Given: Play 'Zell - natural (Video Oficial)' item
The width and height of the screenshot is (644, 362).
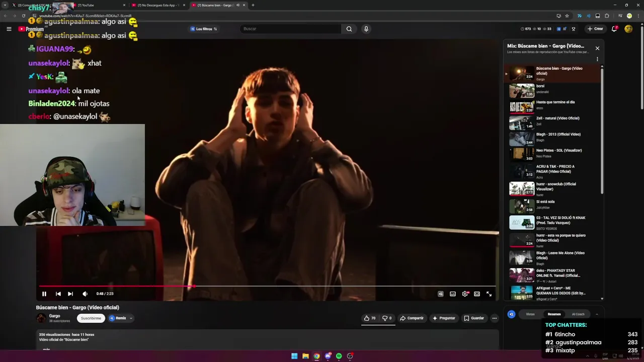Looking at the screenshot, I should (x=552, y=123).
